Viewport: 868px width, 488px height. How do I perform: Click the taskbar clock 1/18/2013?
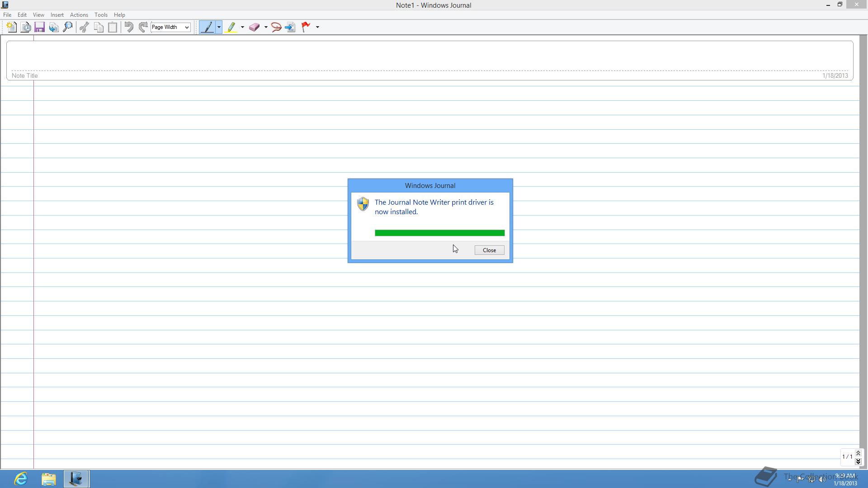845,479
